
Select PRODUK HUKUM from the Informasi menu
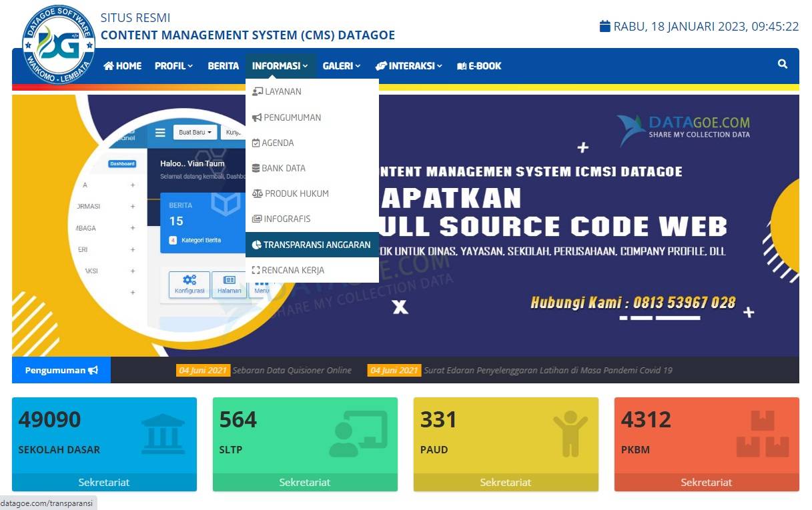pos(312,193)
